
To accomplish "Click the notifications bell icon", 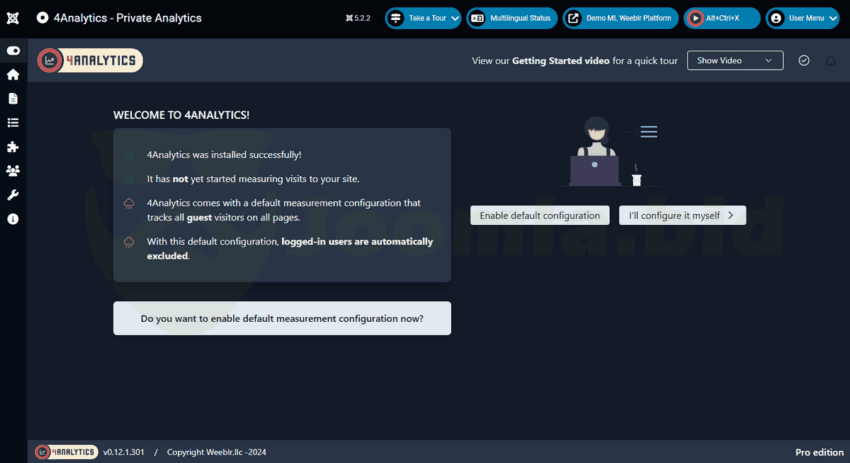I will point(830,61).
